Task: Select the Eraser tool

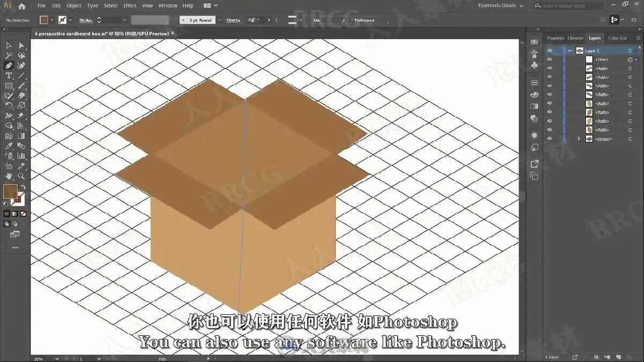Action: click(x=21, y=95)
